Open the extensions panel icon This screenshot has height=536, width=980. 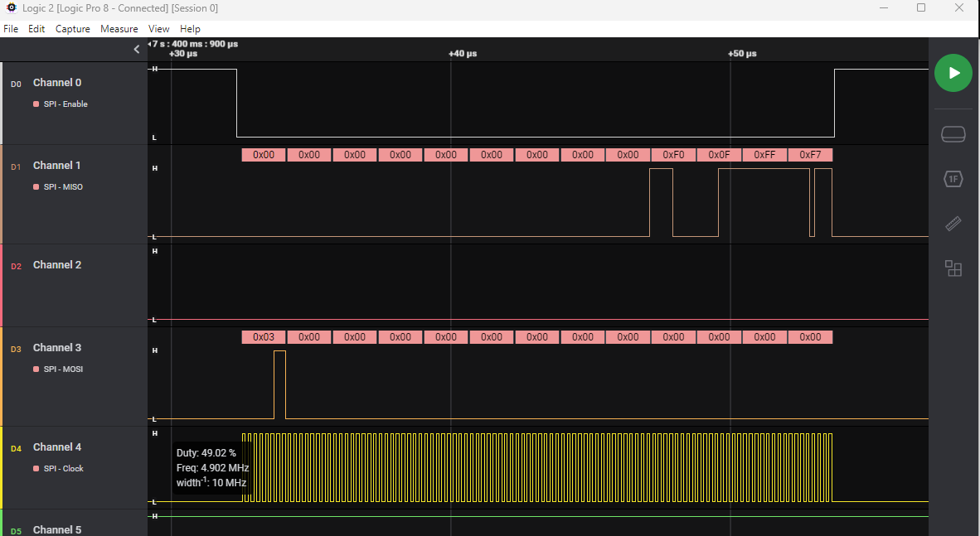click(x=953, y=268)
